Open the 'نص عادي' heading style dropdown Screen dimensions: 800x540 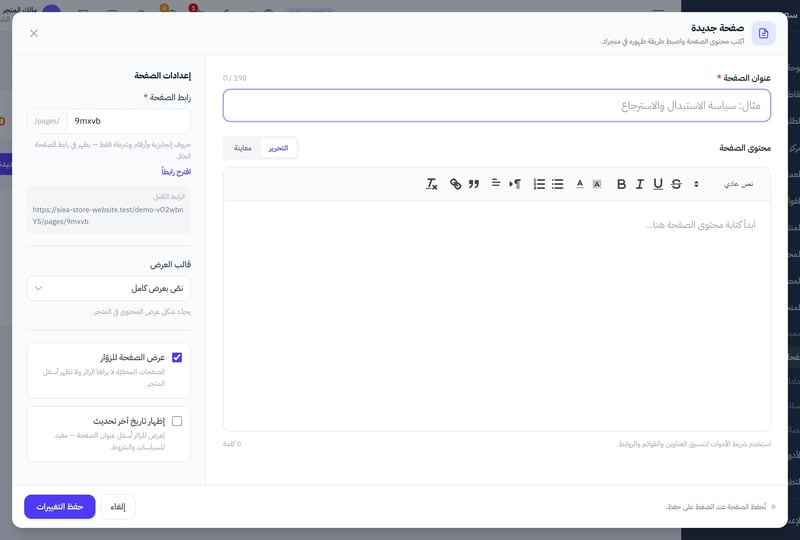(724, 184)
